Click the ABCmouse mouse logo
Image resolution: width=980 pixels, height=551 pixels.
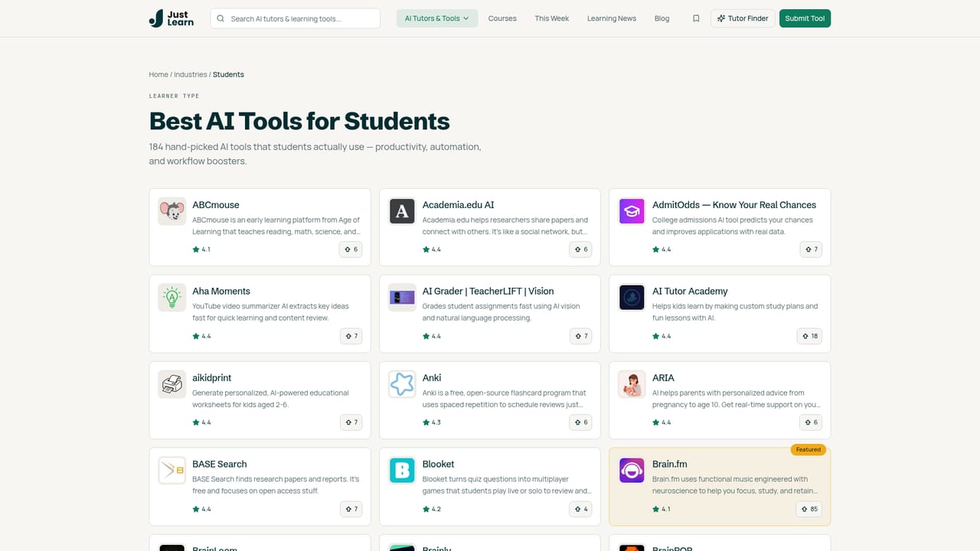[x=172, y=211]
